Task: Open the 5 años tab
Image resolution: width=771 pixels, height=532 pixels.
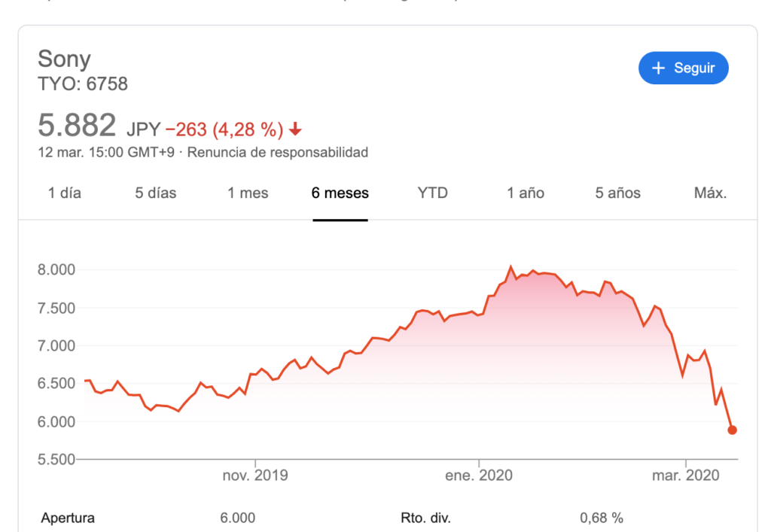Action: pos(617,193)
